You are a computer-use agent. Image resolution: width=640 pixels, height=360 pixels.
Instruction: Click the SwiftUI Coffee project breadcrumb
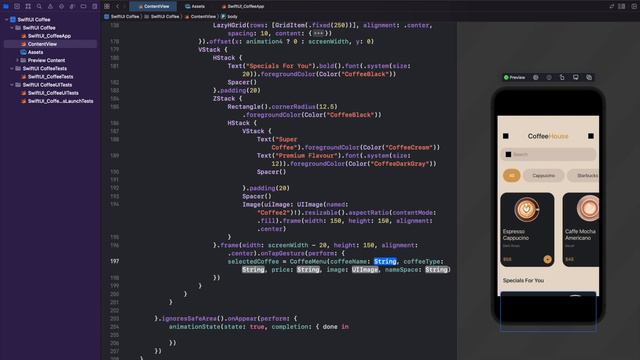point(122,17)
